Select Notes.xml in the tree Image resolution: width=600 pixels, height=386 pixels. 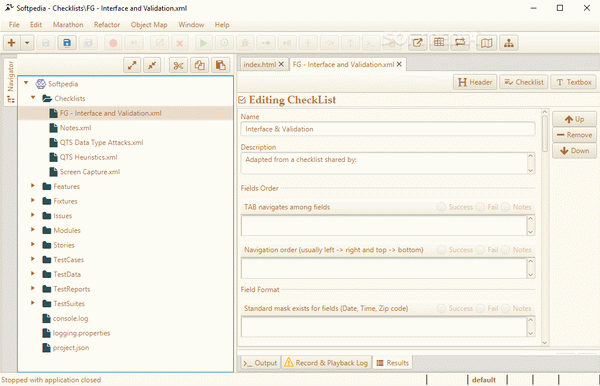point(75,128)
